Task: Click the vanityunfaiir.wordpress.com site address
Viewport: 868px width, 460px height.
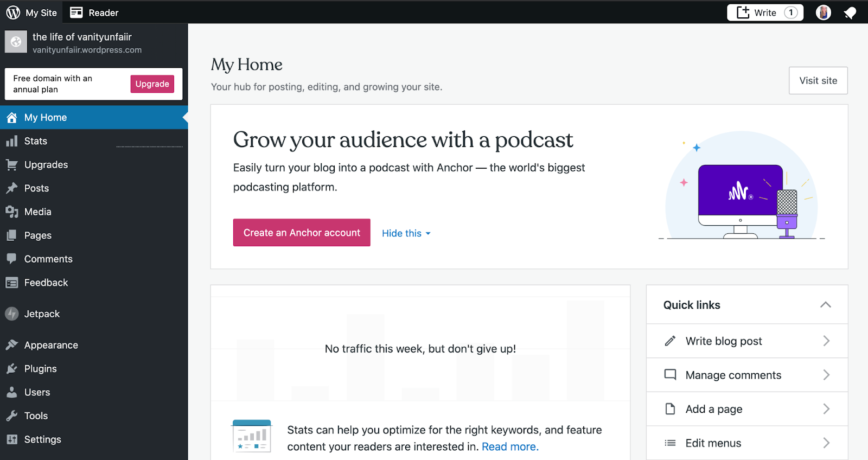Action: click(87, 50)
